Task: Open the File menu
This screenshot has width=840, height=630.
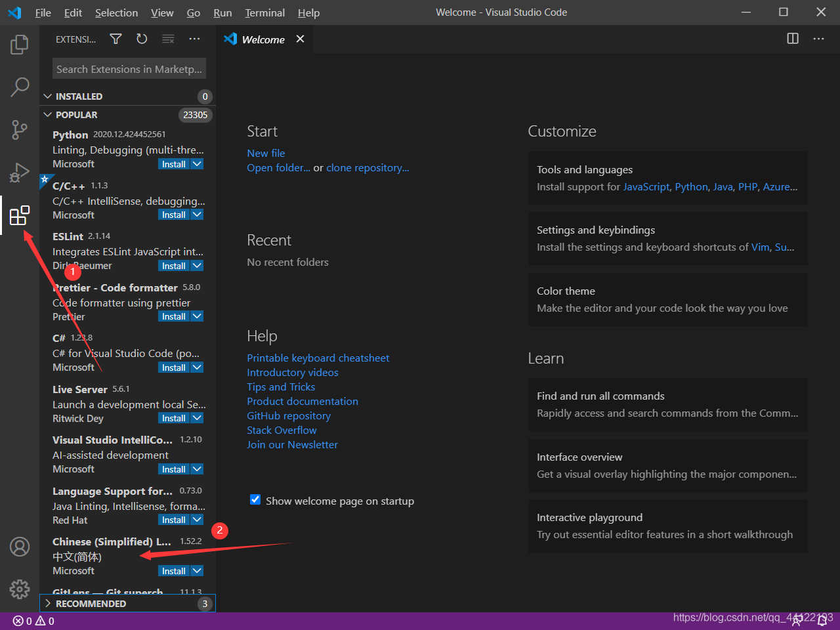Action: tap(43, 12)
